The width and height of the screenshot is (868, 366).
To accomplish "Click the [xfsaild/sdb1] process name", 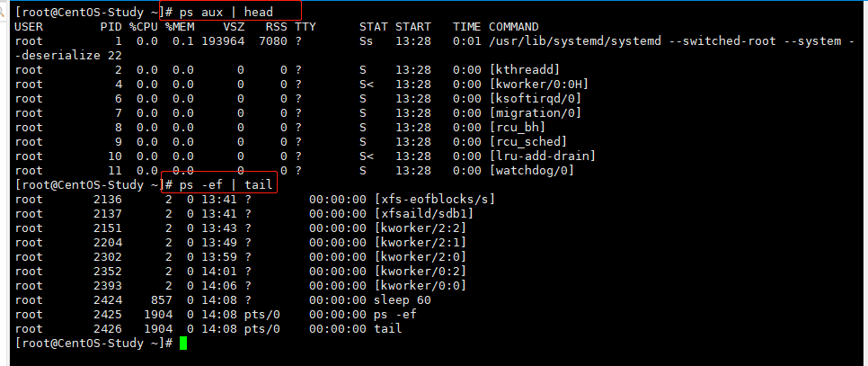I will [423, 213].
